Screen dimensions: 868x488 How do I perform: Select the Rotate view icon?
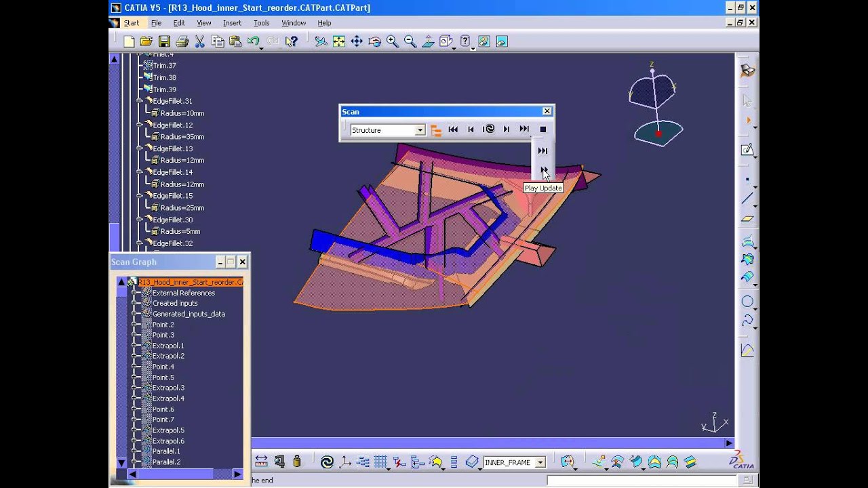coord(374,41)
